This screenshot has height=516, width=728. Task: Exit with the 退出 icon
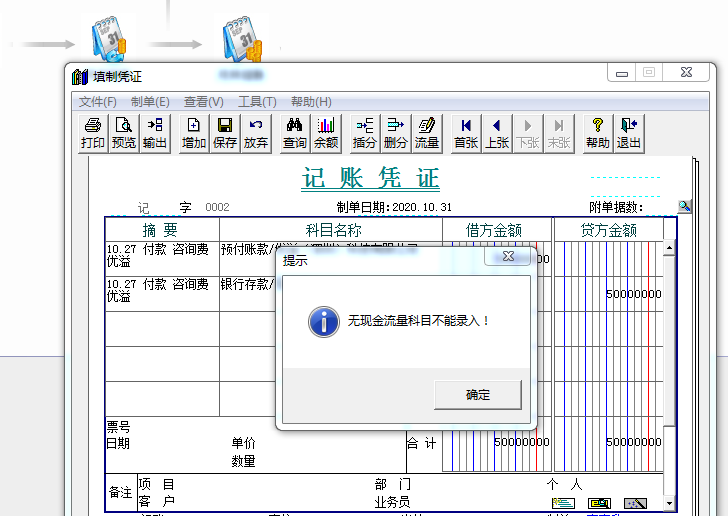[629, 133]
